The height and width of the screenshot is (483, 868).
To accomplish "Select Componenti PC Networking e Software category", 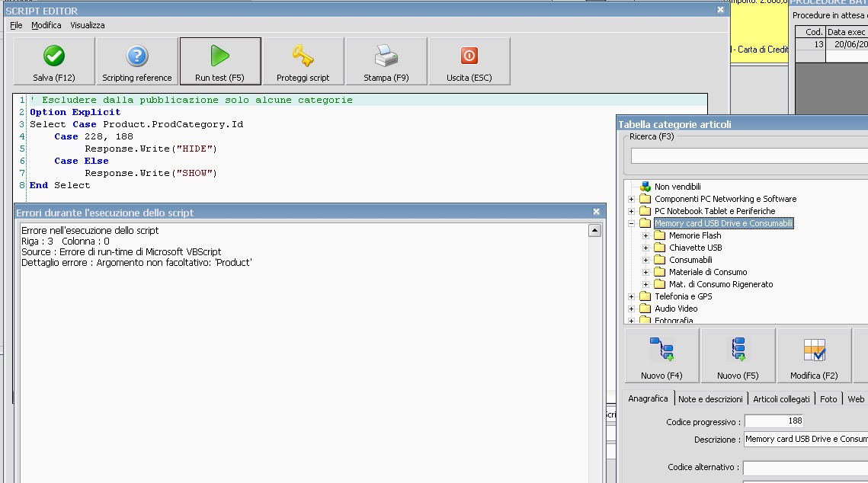I will tap(725, 199).
